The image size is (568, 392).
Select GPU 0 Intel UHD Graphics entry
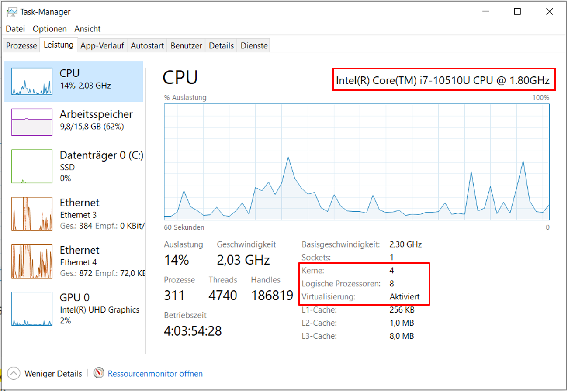(32, 309)
